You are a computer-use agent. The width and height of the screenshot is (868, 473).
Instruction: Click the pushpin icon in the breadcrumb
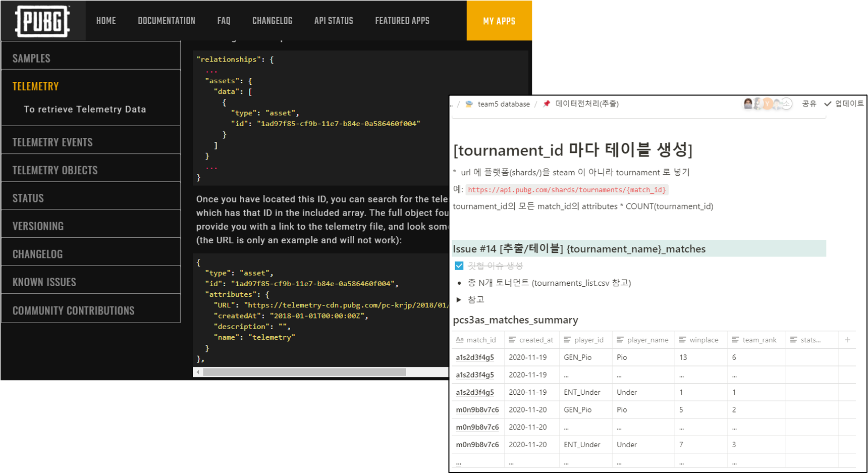(x=547, y=103)
